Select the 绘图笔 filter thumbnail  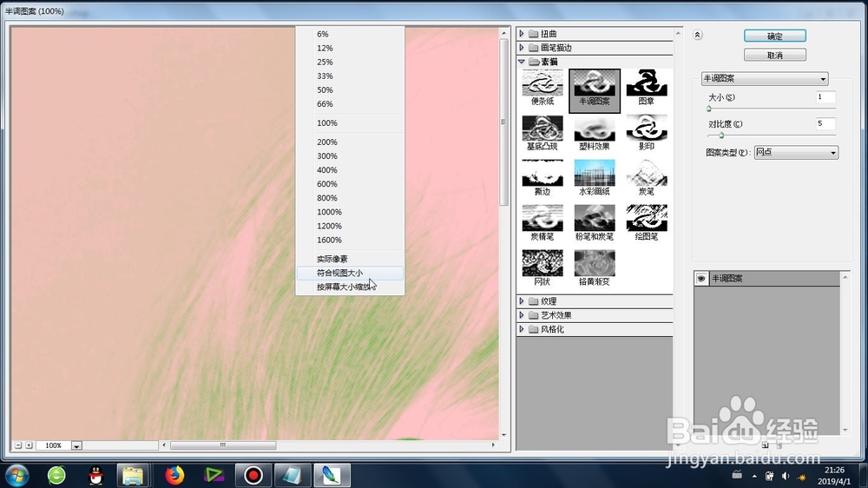(x=646, y=222)
